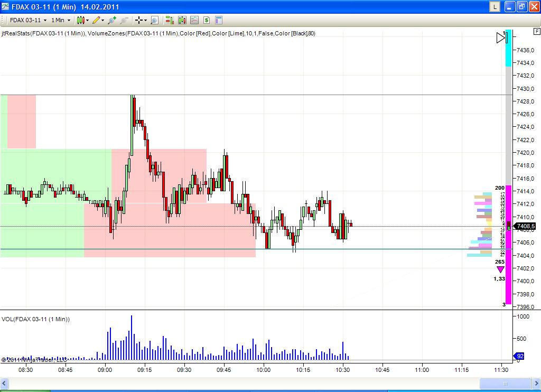The image size is (541, 392).
Task: Close the FDAX chart window
Action: coord(535,6)
